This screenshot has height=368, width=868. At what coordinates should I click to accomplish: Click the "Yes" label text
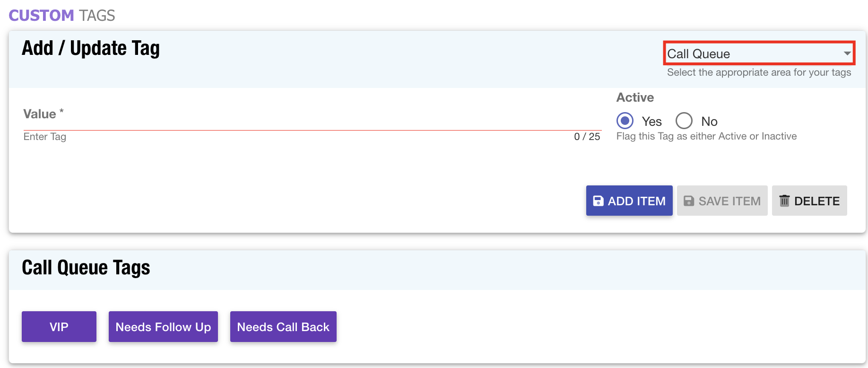click(x=651, y=122)
